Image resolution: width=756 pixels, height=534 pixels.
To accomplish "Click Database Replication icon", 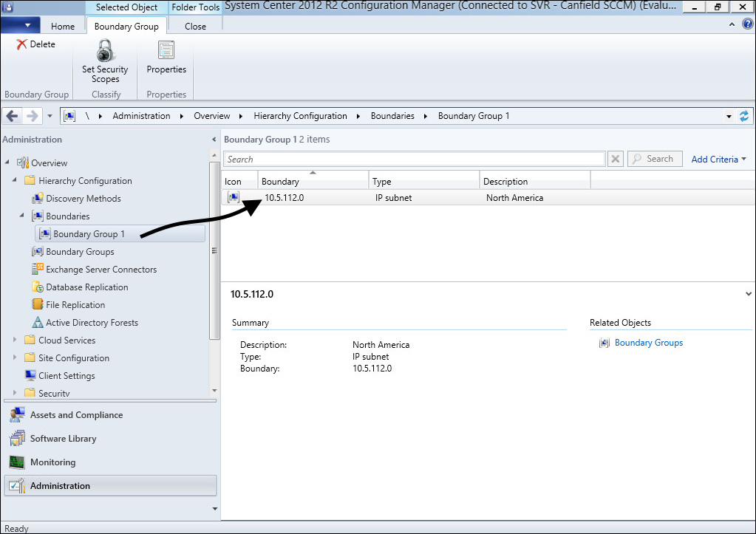I will [x=37, y=287].
